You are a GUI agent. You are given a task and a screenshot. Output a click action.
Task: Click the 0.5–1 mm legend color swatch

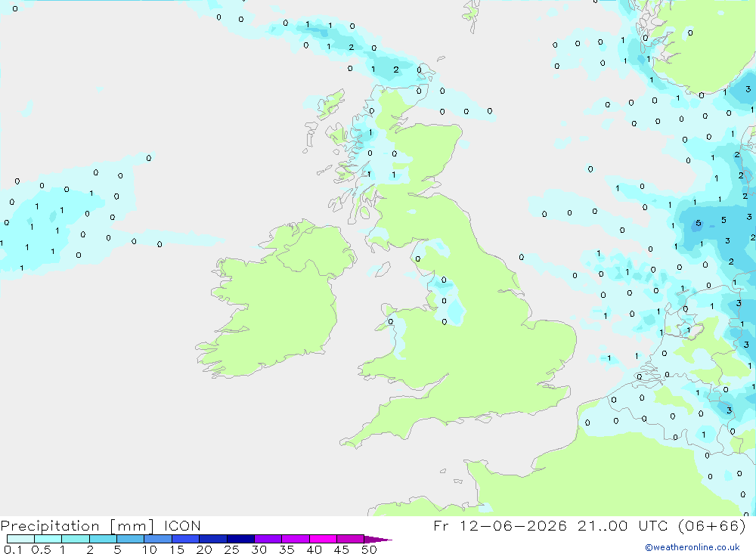[48, 539]
